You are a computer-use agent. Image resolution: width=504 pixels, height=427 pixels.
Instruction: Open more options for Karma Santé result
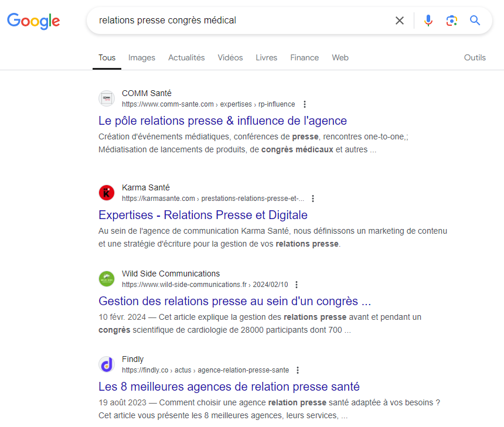point(313,199)
